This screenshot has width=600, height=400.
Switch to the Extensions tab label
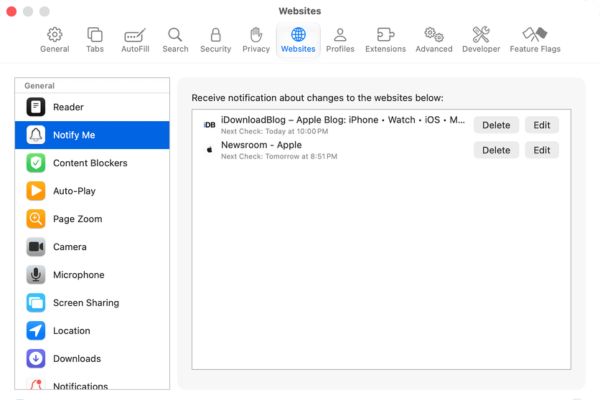tap(385, 49)
